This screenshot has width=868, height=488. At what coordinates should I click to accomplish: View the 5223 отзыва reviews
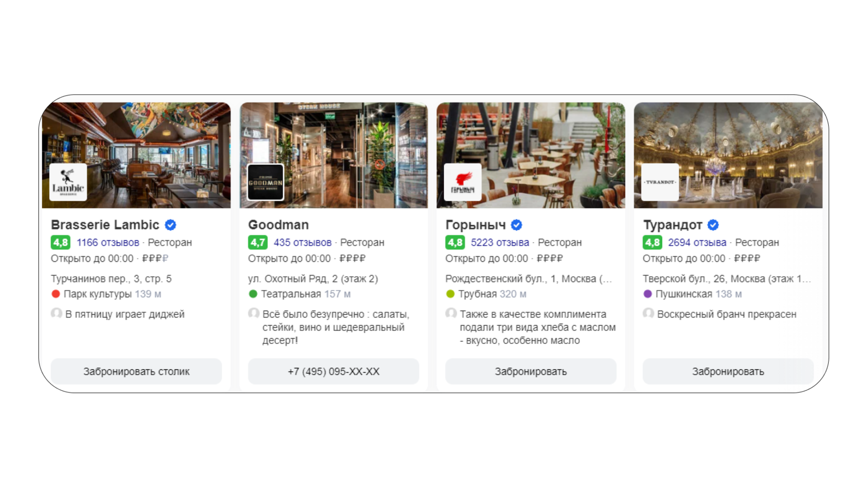pyautogui.click(x=500, y=242)
